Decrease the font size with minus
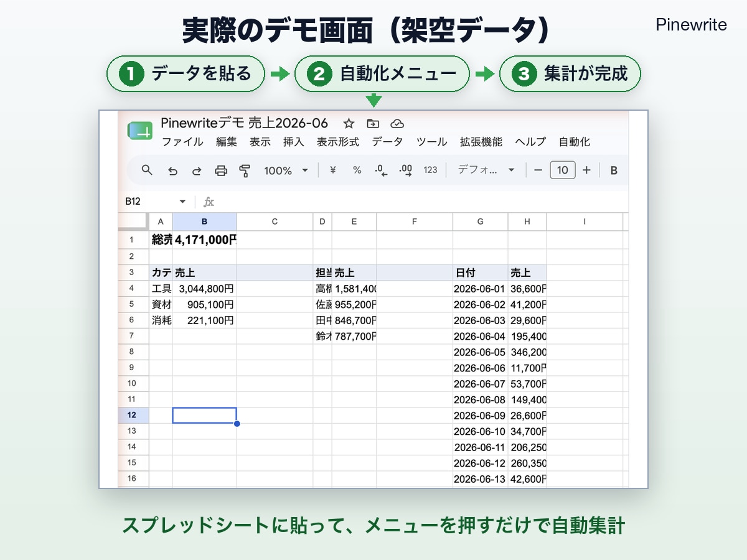Viewport: 747px width, 560px height. (538, 170)
